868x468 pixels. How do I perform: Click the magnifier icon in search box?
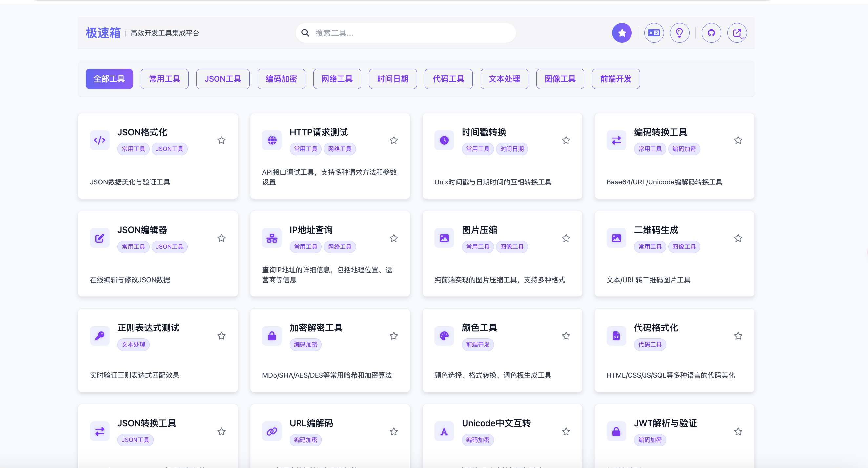(305, 33)
